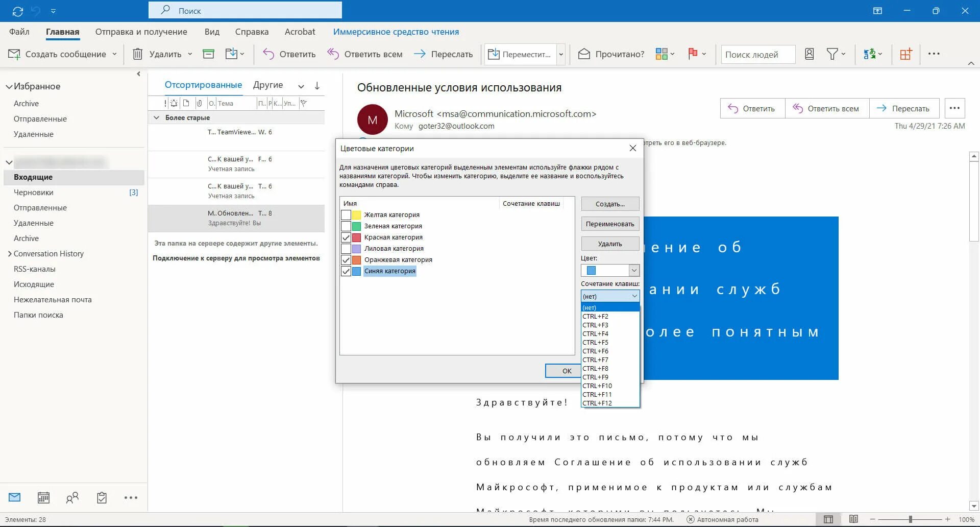The height and width of the screenshot is (527, 980).
Task: Open the Calendar view icon
Action: coord(43,497)
